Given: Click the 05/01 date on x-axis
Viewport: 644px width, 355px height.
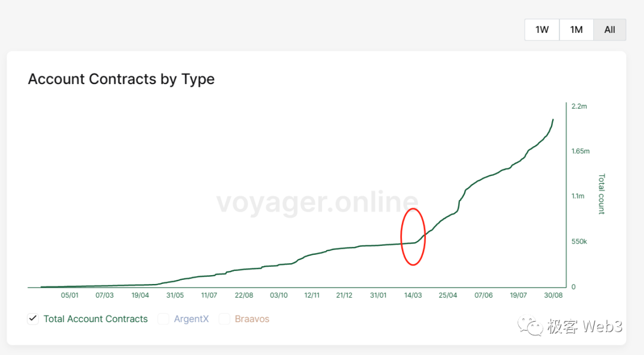Looking at the screenshot, I should (69, 295).
